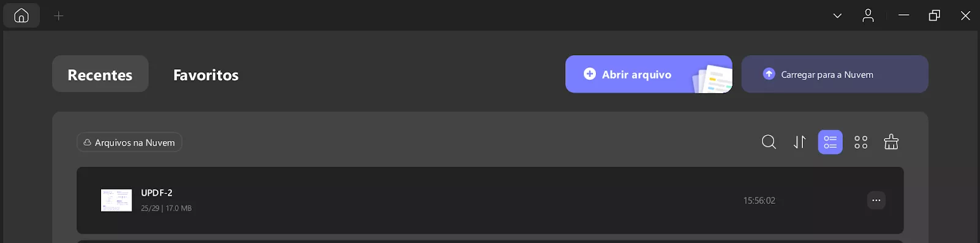This screenshot has height=243, width=980.
Task: Select the UPDF-2 file name
Action: tap(157, 193)
